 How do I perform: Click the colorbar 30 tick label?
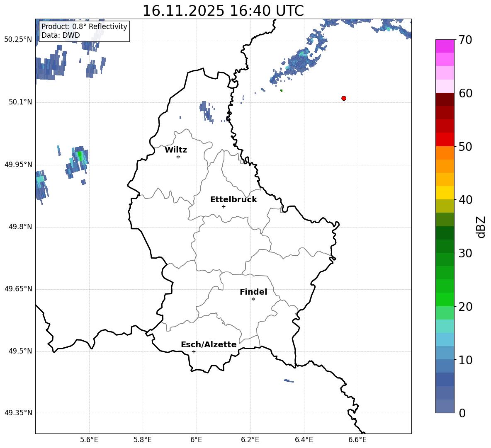click(x=465, y=253)
